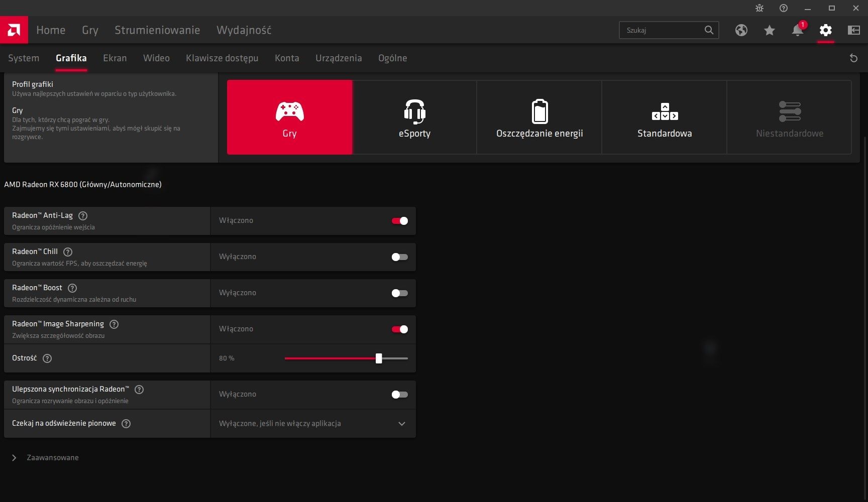Open the Wydajność menu
Viewport: 868px width, 502px height.
(x=244, y=30)
